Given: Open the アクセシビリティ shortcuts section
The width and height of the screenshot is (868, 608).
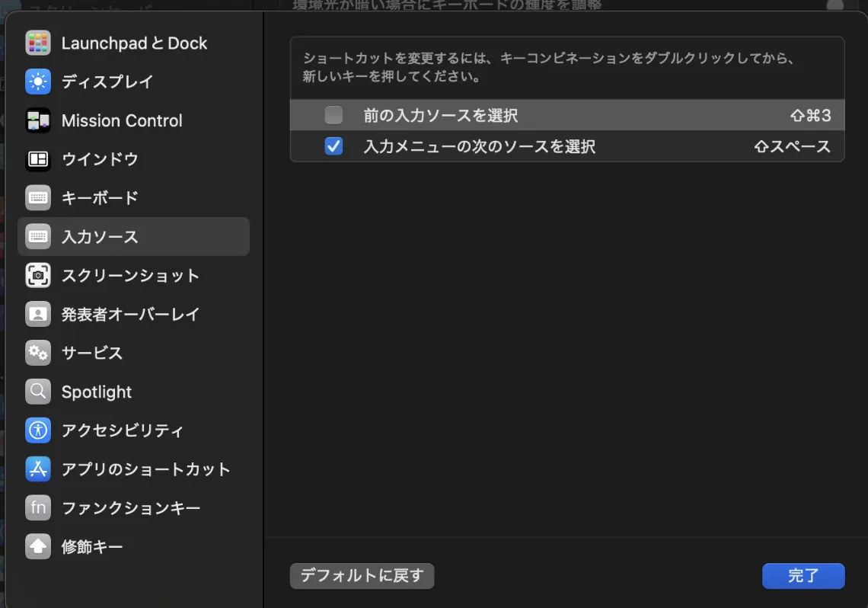Looking at the screenshot, I should (37, 430).
